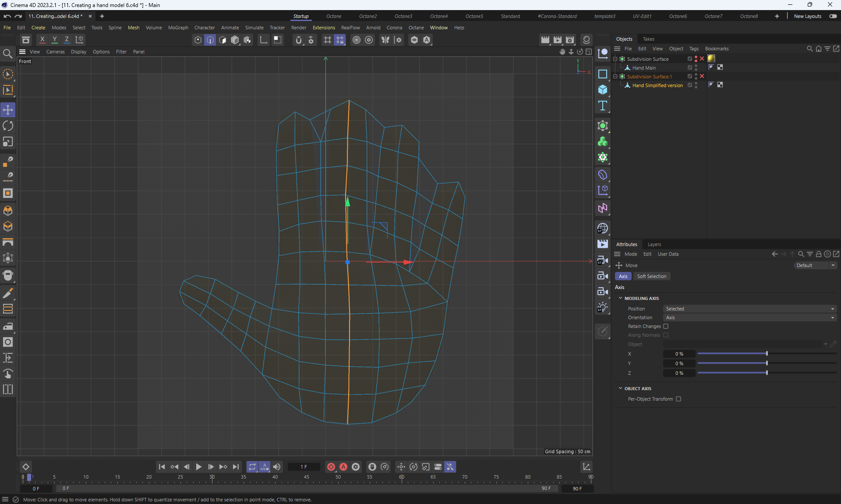This screenshot has height=504, width=841.
Task: Toggle Per-Object Transform checkbox
Action: [x=678, y=399]
